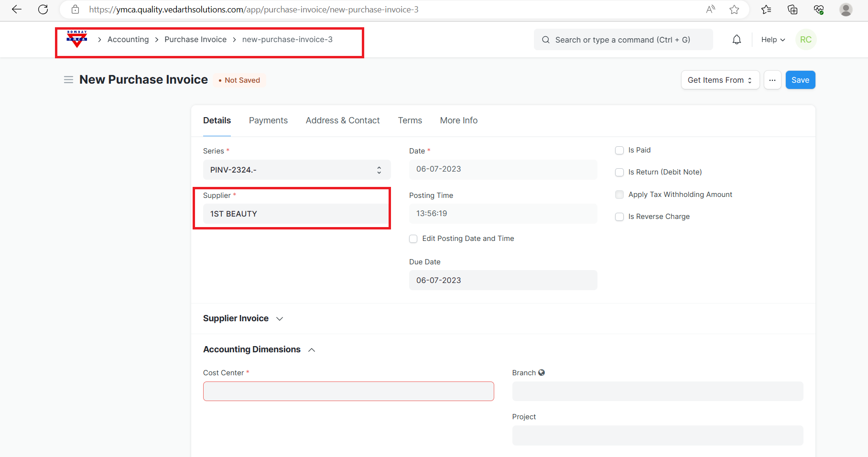Go back with browser back arrow

pyautogui.click(x=17, y=10)
